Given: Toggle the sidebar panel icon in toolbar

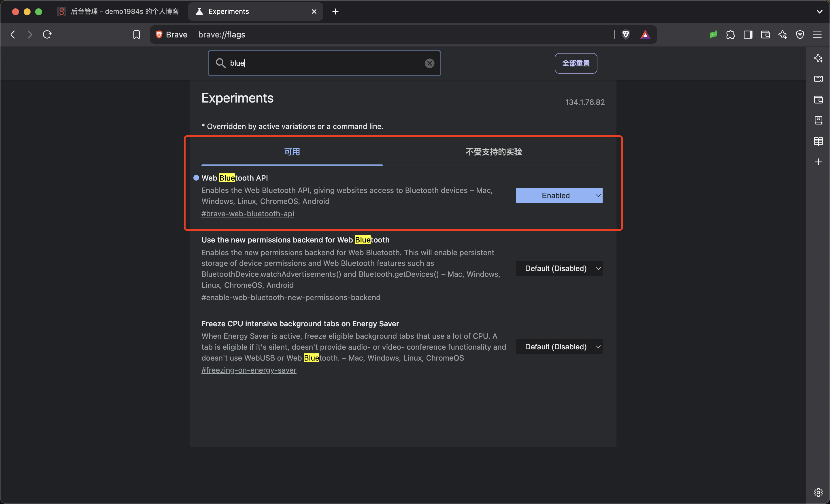Looking at the screenshot, I should tap(748, 35).
